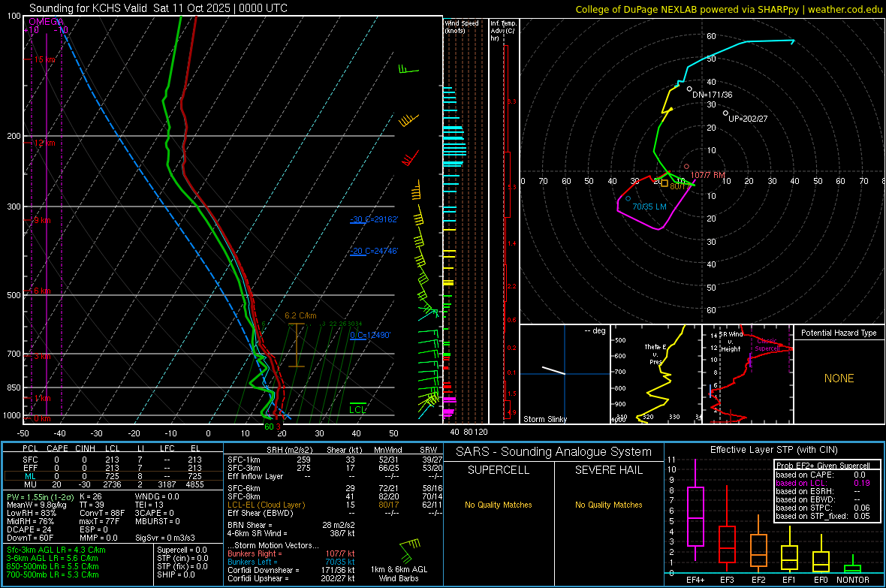Click the green LCL level marker

tap(357, 408)
